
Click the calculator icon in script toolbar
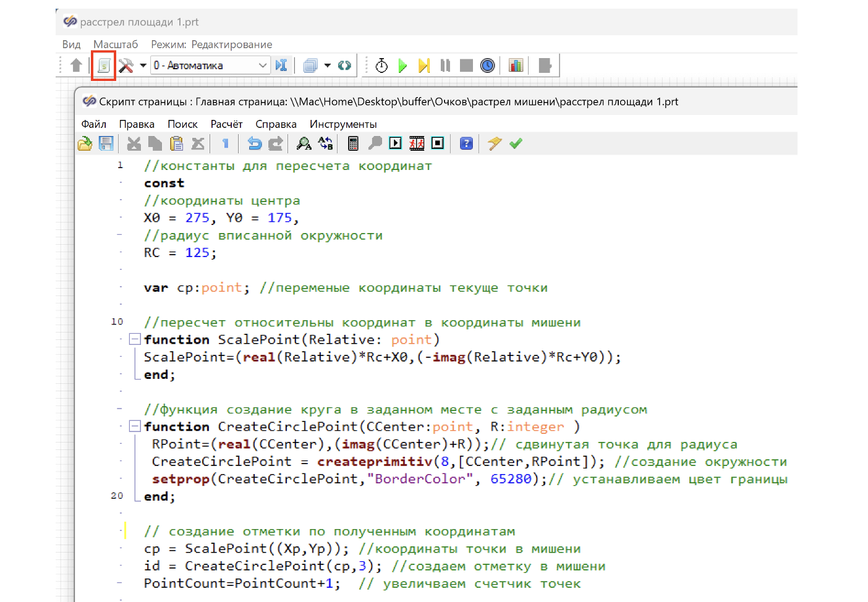(353, 143)
